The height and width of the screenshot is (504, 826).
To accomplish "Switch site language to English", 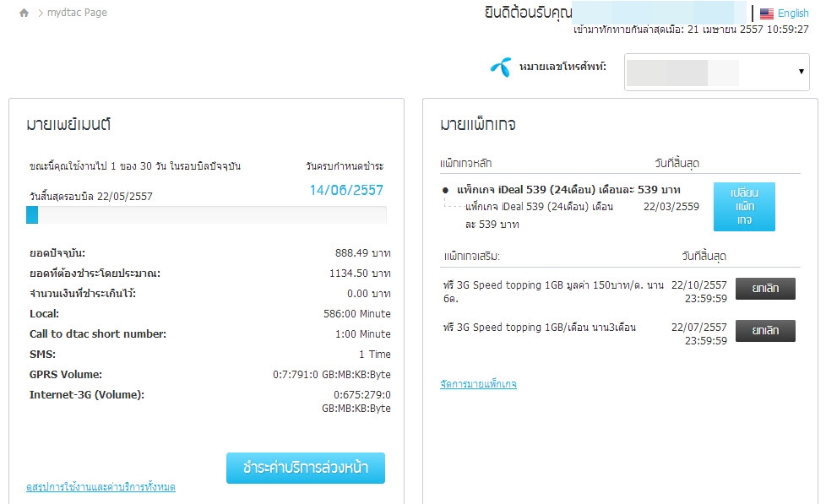I will [793, 14].
